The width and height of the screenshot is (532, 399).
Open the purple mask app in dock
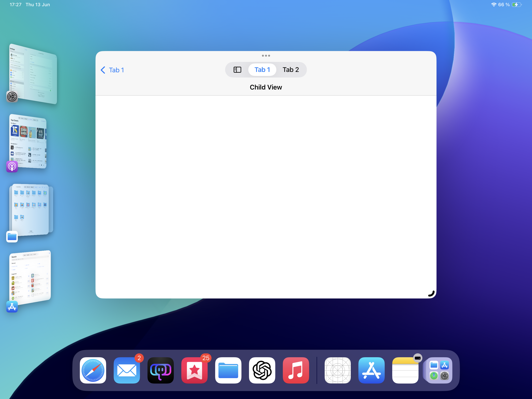160,370
